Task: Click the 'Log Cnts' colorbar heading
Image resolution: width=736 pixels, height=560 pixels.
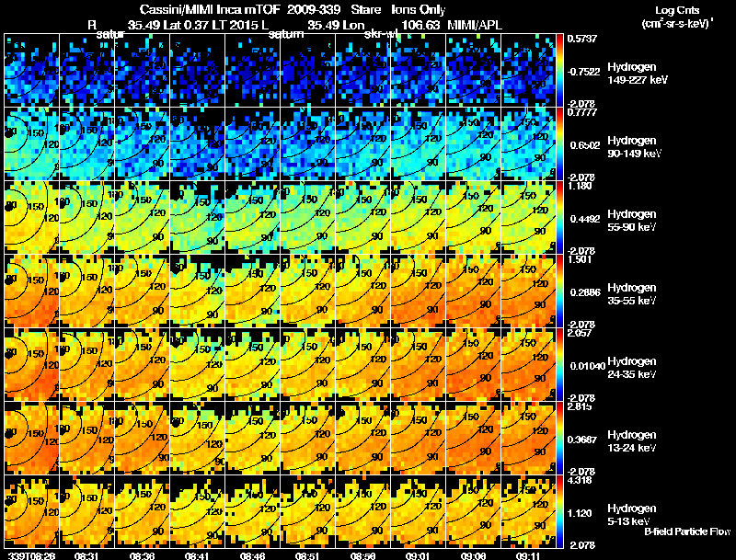Action: [677, 10]
